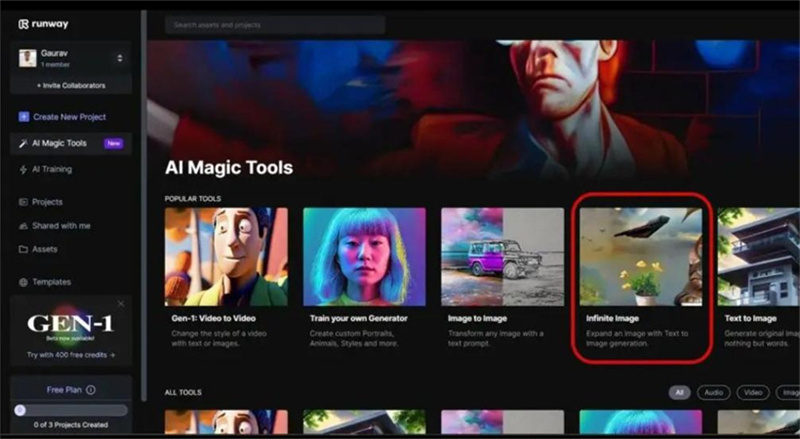This screenshot has width=800, height=439.
Task: Click the Assets folder icon
Action: (x=24, y=249)
